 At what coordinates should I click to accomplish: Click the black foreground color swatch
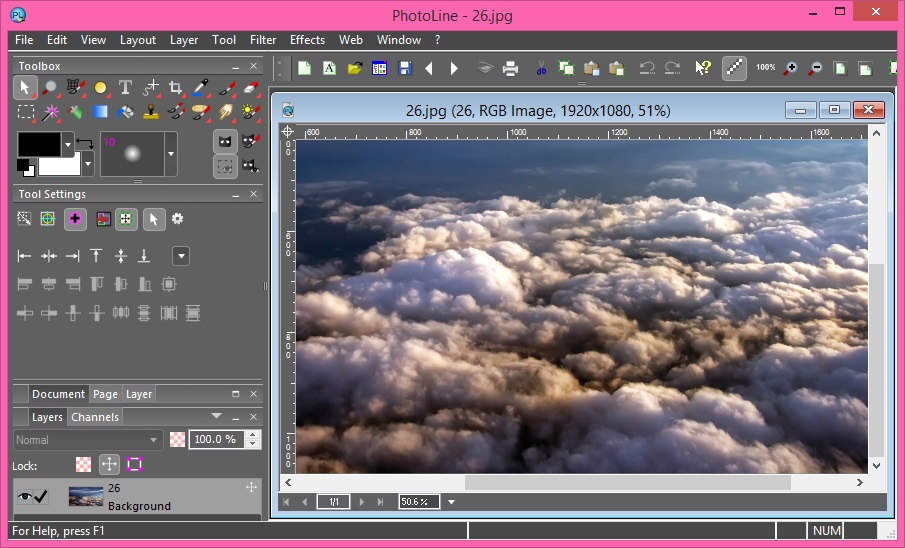(39, 144)
